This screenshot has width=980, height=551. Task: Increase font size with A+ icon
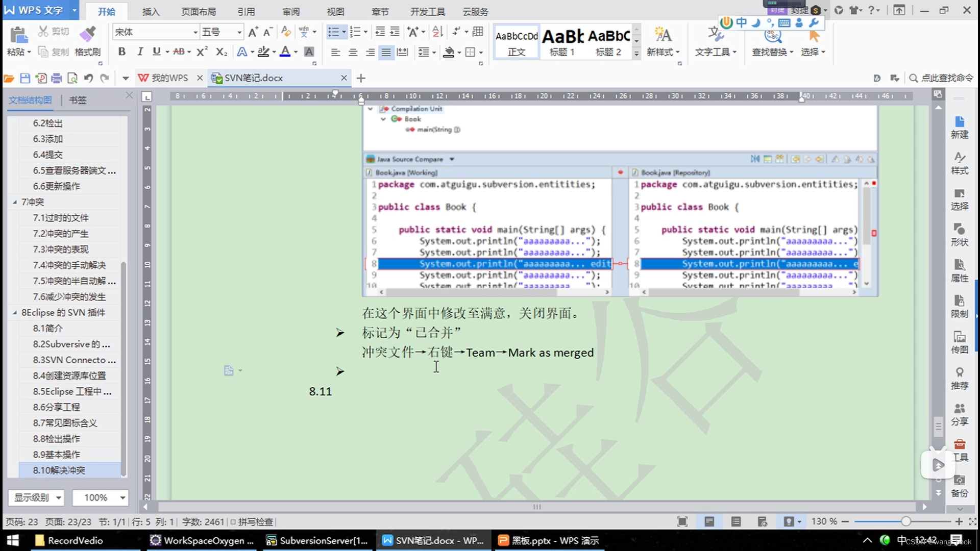click(x=253, y=32)
